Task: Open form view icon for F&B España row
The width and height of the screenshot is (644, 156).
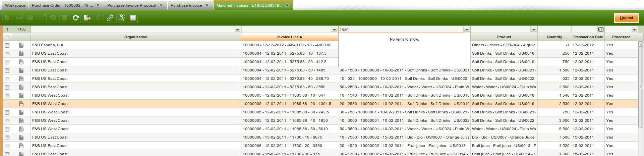Action: point(21,45)
